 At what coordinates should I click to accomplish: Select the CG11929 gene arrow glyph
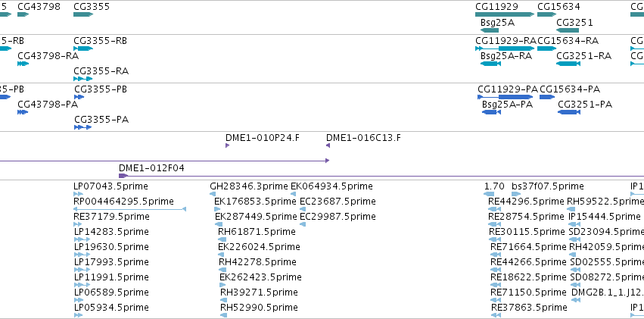pos(505,14)
